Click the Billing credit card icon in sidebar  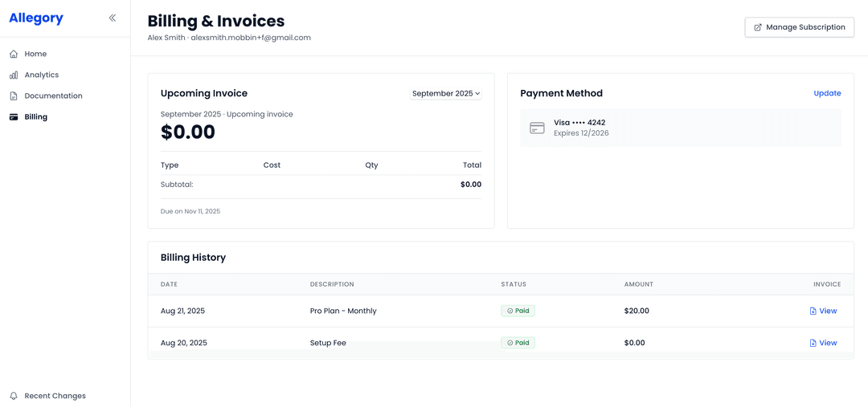point(14,116)
